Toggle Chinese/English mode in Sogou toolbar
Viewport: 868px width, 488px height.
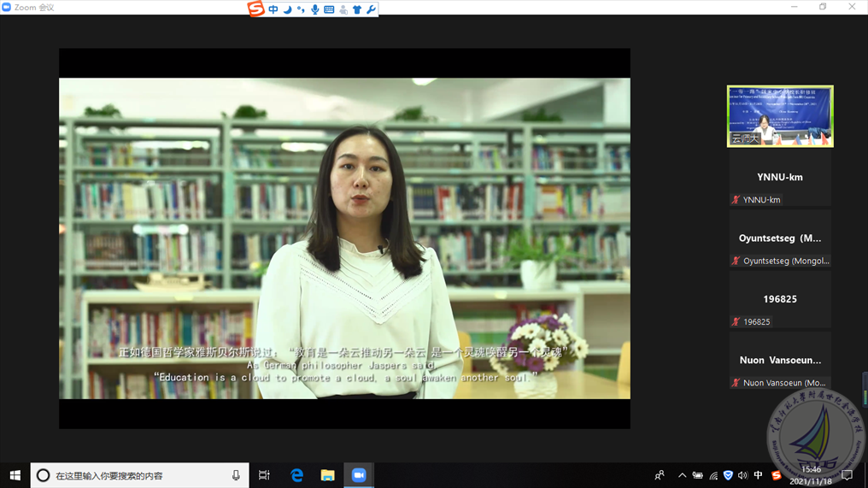(273, 9)
